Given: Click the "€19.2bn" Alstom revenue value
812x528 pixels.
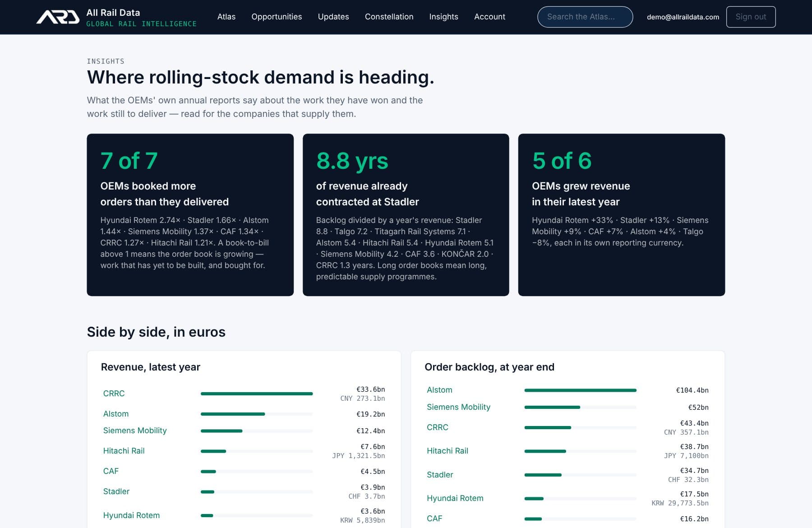Looking at the screenshot, I should [x=371, y=414].
